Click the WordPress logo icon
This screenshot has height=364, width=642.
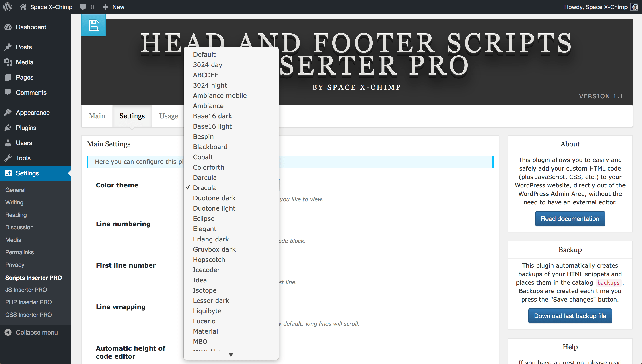click(8, 7)
